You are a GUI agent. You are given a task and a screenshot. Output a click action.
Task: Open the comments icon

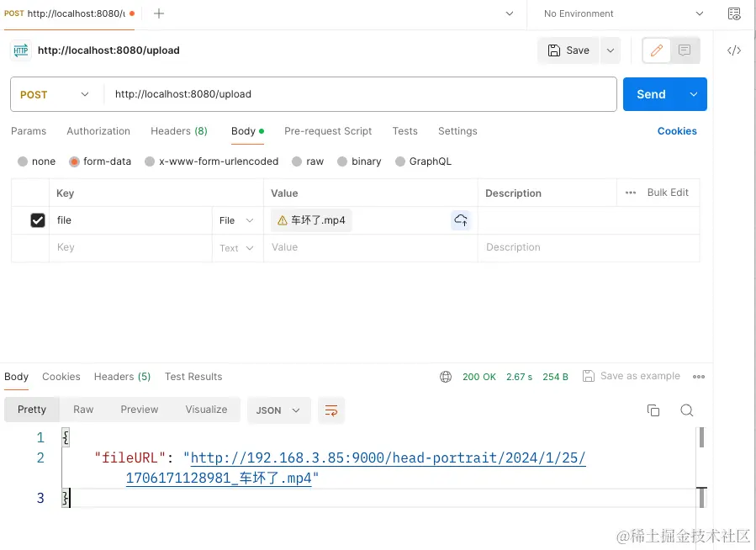coord(685,50)
